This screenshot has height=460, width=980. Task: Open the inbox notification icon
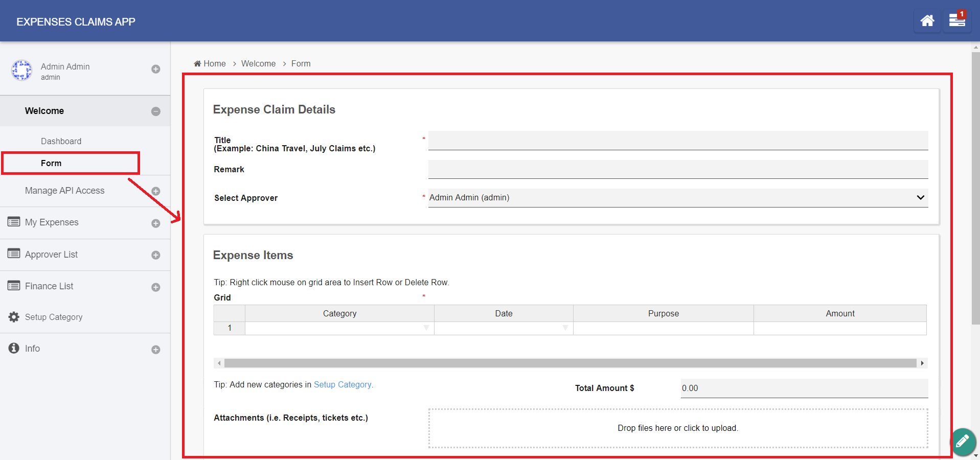click(x=956, y=21)
